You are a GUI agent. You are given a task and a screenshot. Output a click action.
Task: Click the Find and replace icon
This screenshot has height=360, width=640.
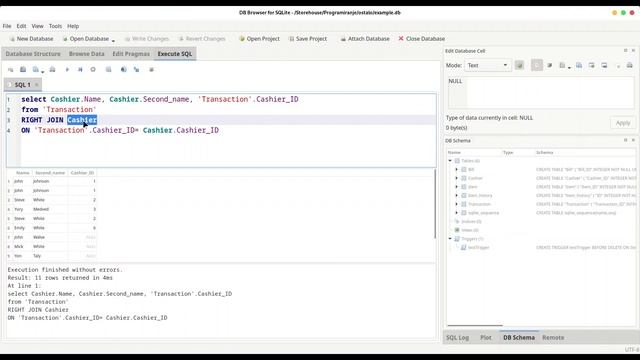[x=136, y=70]
